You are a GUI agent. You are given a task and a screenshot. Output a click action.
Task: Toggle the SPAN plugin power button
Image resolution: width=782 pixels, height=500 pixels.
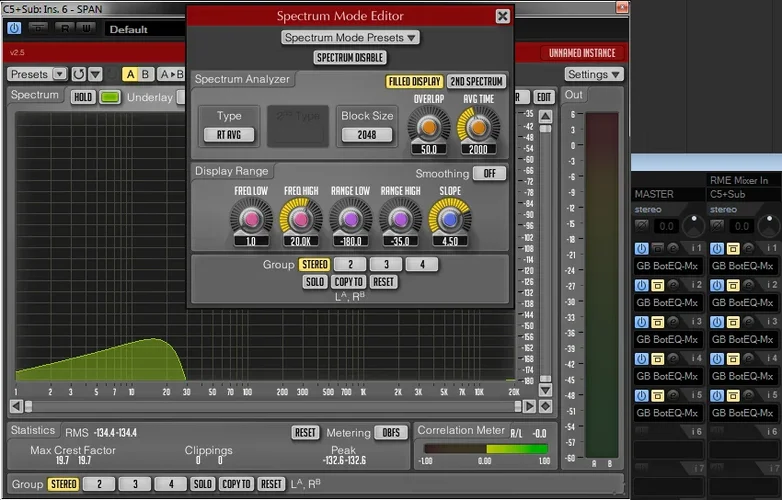tap(14, 28)
